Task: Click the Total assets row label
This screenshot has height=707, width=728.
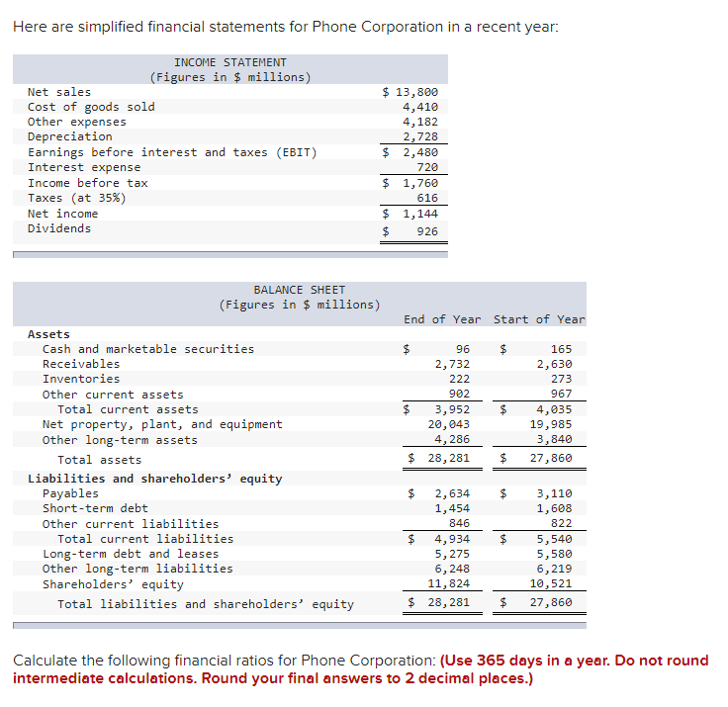Action: click(99, 460)
